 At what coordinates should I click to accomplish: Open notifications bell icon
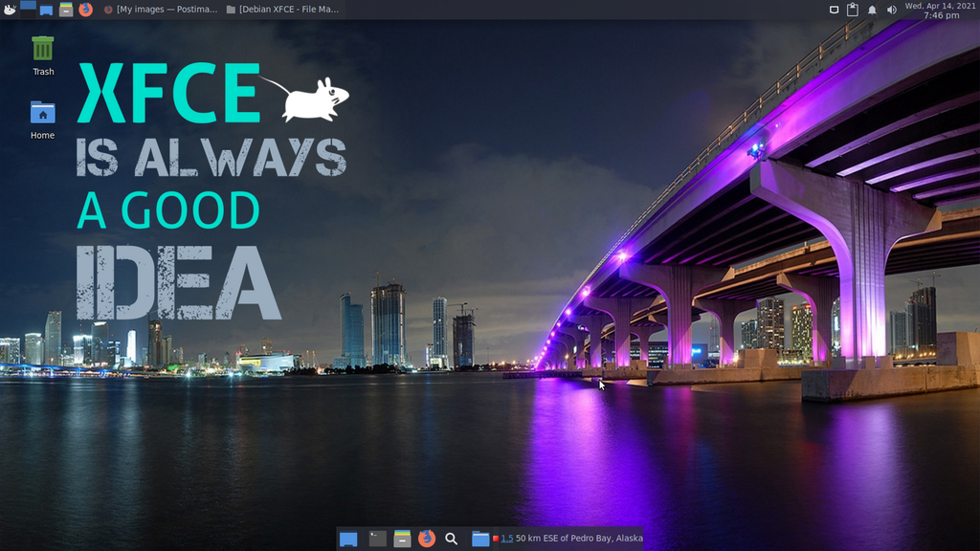click(x=872, y=10)
